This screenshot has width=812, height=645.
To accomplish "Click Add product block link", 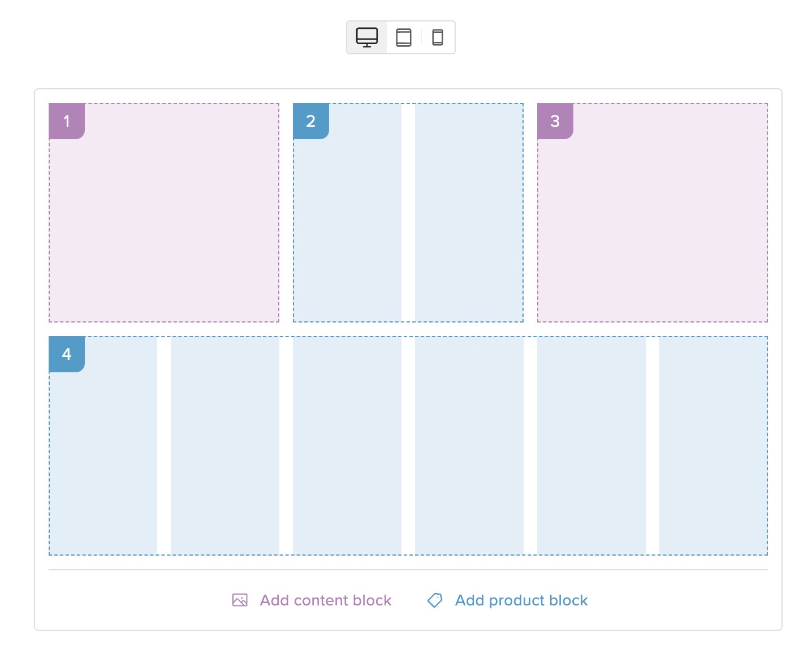I will pos(521,600).
